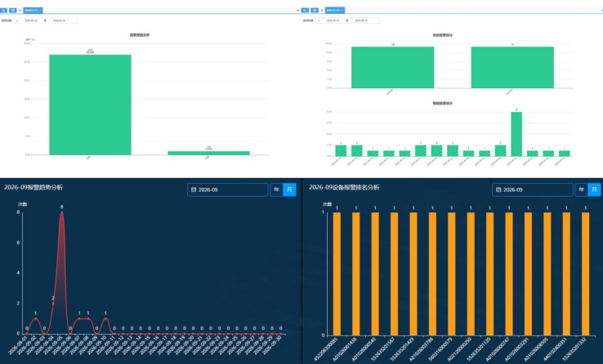Click the 报警原因分析 chart title
603x364 pixels.
pyautogui.click(x=140, y=35)
